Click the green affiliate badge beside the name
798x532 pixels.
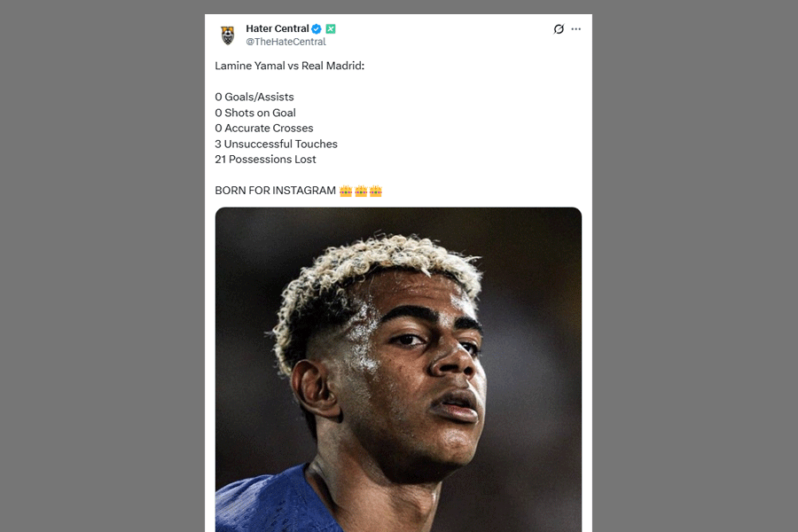[331, 28]
